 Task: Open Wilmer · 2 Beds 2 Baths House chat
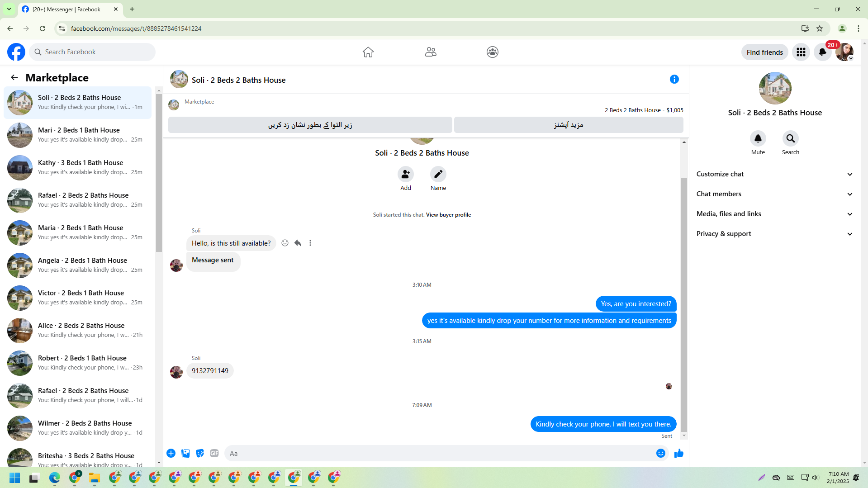pyautogui.click(x=78, y=428)
